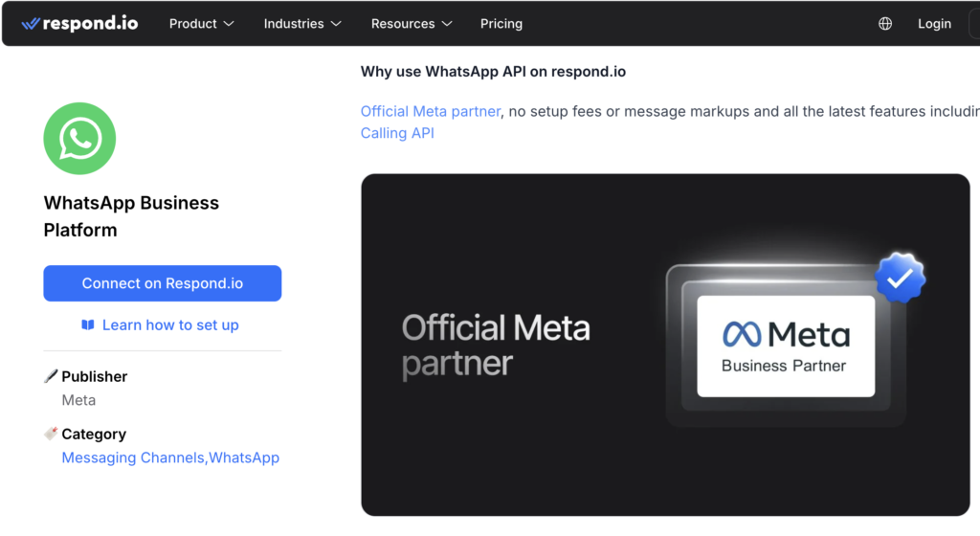Open the WhatsApp category link
The width and height of the screenshot is (980, 536).
(x=244, y=458)
